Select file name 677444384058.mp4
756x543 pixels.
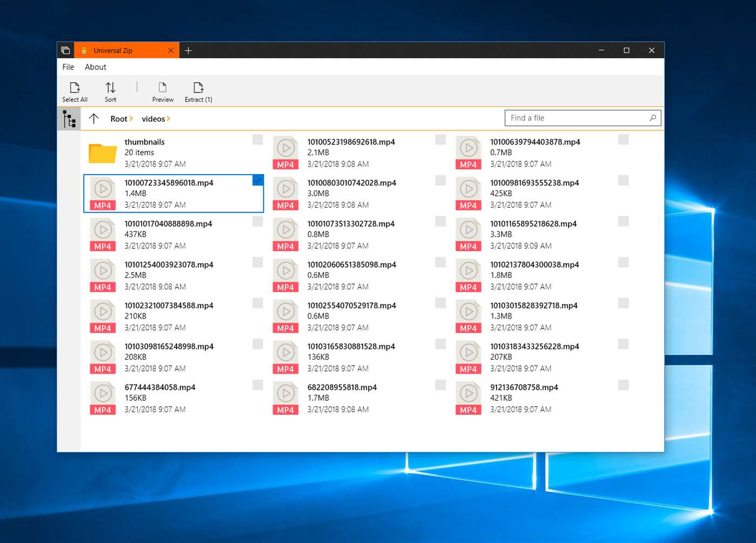[x=160, y=387]
